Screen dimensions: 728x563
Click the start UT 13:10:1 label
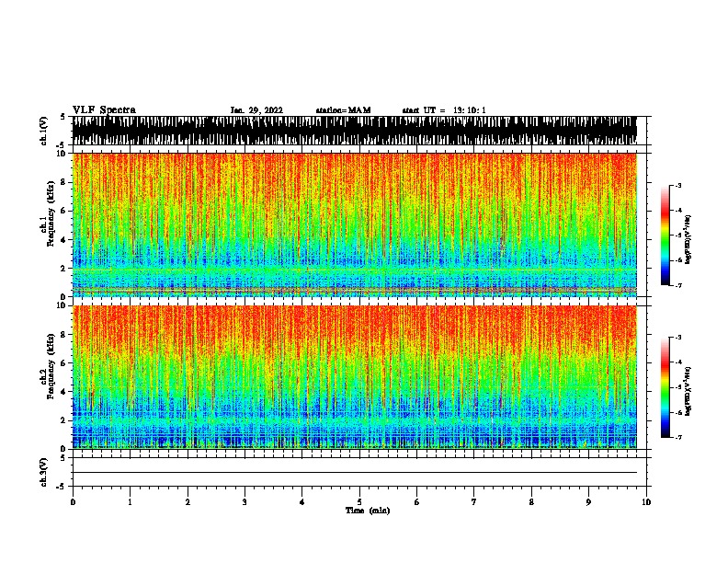[x=444, y=110]
